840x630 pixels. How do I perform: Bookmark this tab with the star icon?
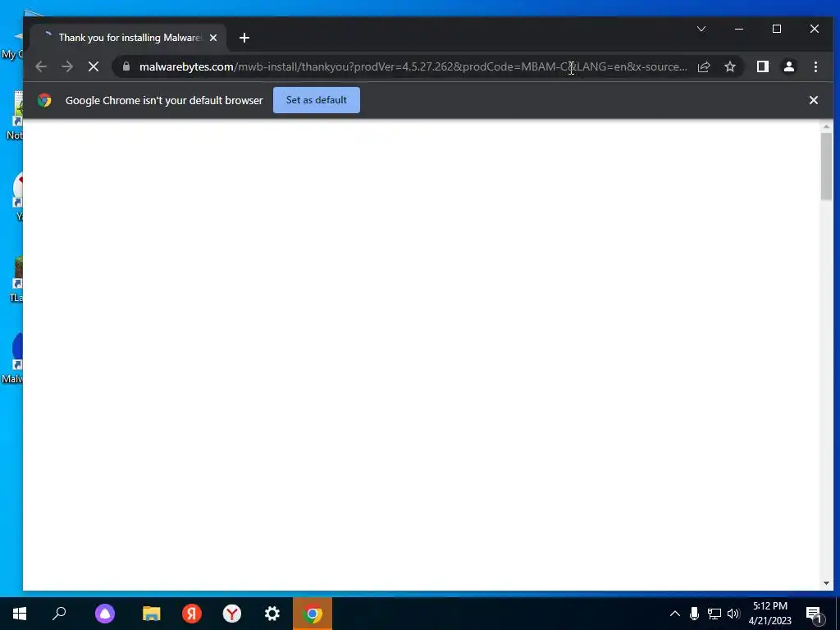coord(730,66)
